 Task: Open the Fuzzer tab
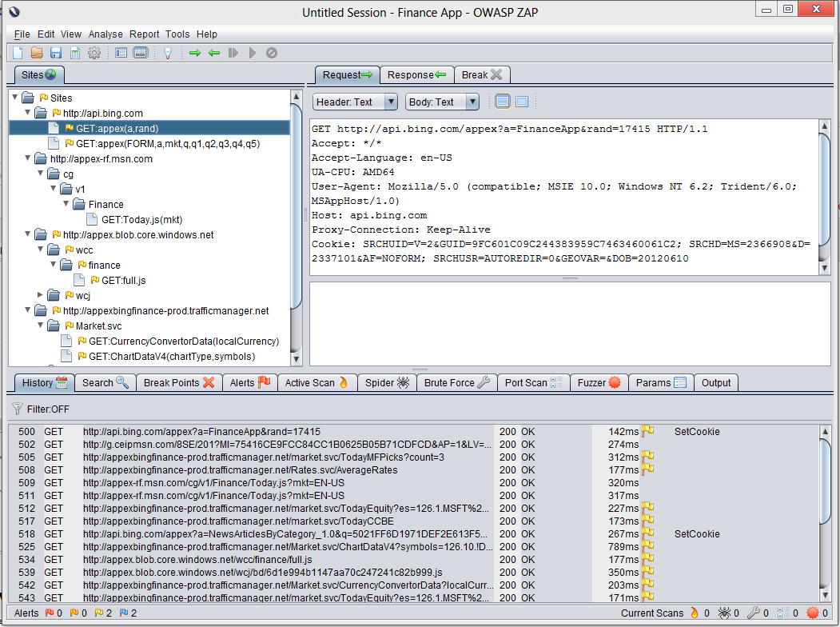(x=599, y=382)
